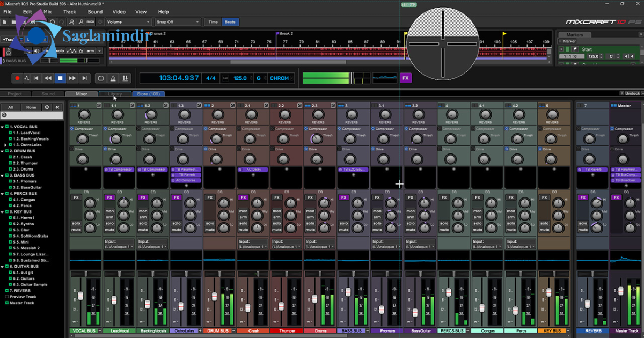
Task: Click the VOCAL BUS volume fader
Action: tap(81, 296)
